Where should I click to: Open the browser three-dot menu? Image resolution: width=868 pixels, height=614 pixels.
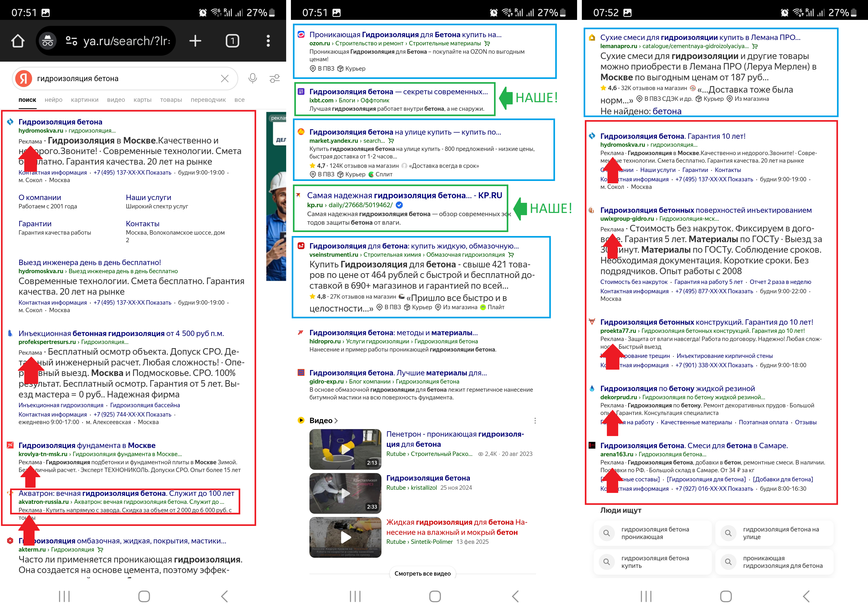[268, 41]
